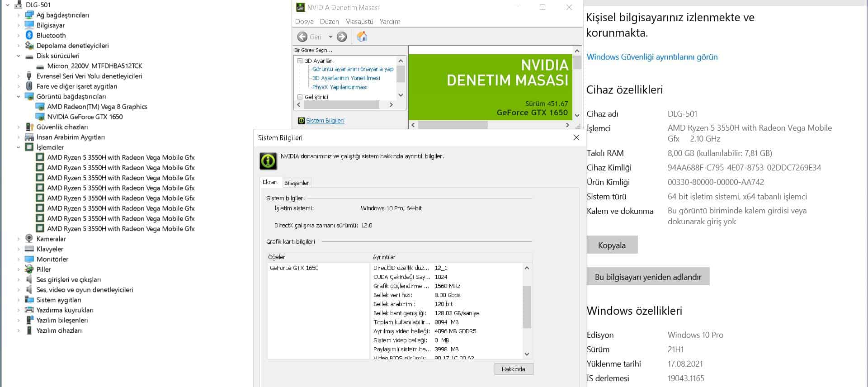Click the CUDA Çekirdeği Say... value 1024
This screenshot has height=387, width=868.
[x=441, y=277]
